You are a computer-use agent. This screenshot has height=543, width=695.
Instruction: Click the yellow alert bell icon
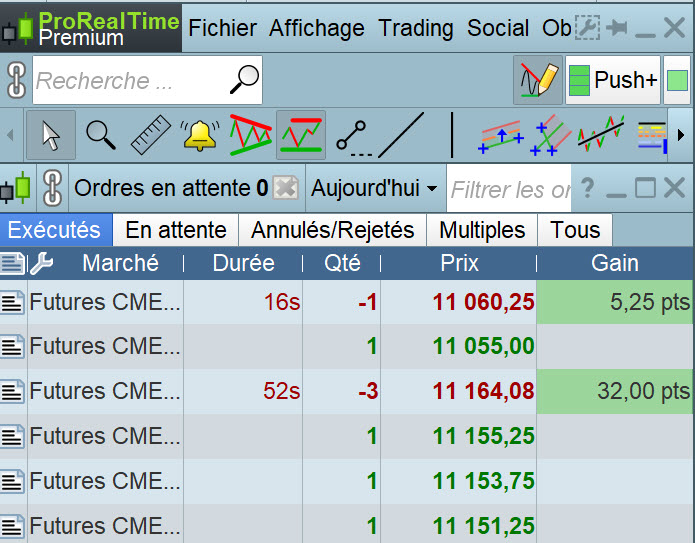point(200,135)
